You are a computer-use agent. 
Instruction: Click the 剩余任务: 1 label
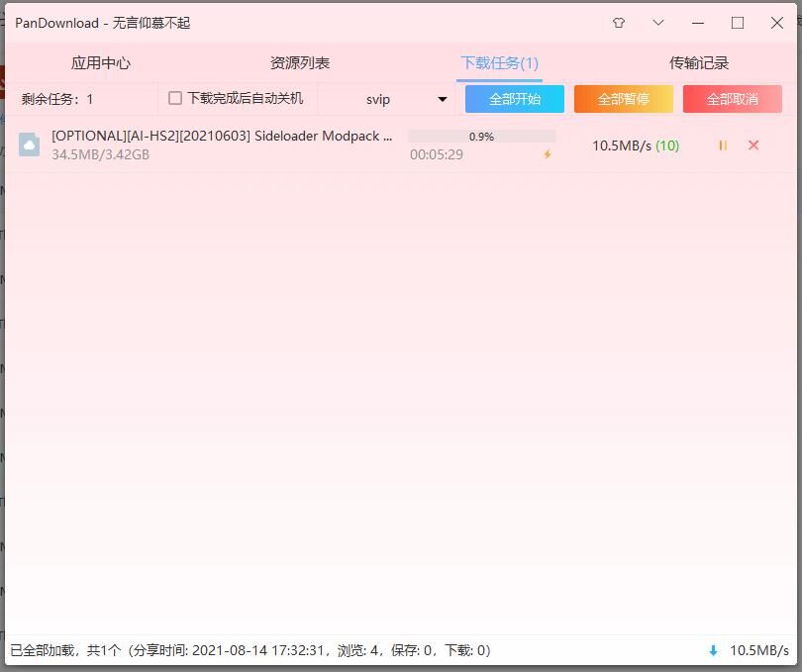pos(57,99)
